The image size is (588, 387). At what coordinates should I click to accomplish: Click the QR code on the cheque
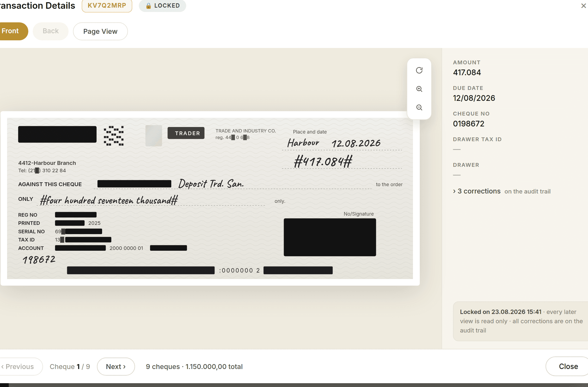click(x=114, y=135)
